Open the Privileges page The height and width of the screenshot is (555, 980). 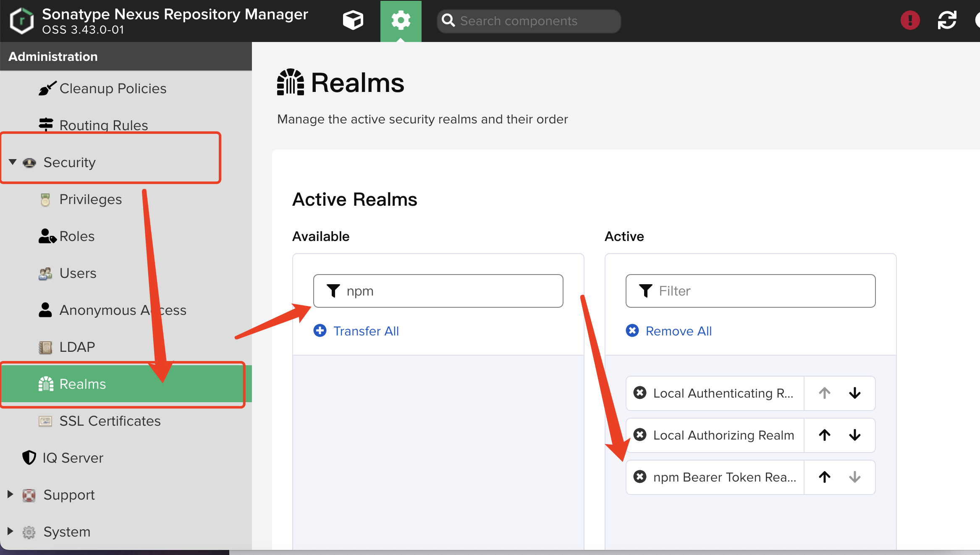click(91, 199)
